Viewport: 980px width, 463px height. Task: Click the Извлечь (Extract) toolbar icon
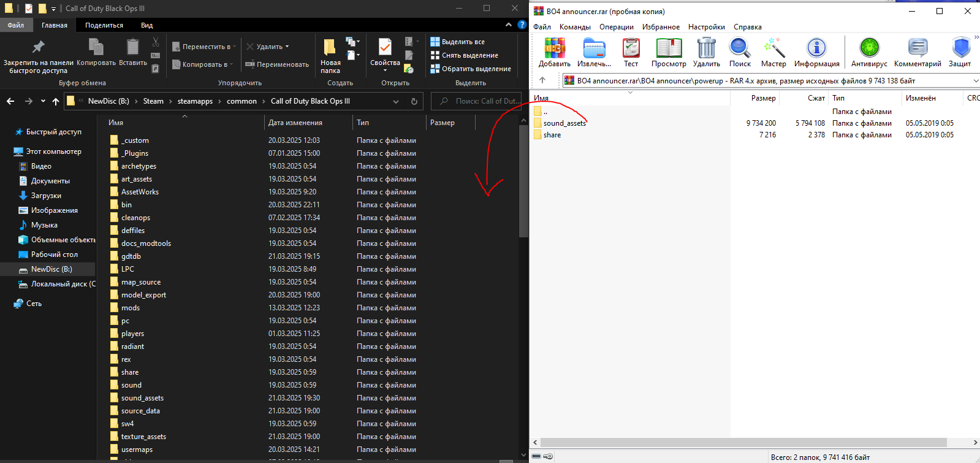(594, 48)
